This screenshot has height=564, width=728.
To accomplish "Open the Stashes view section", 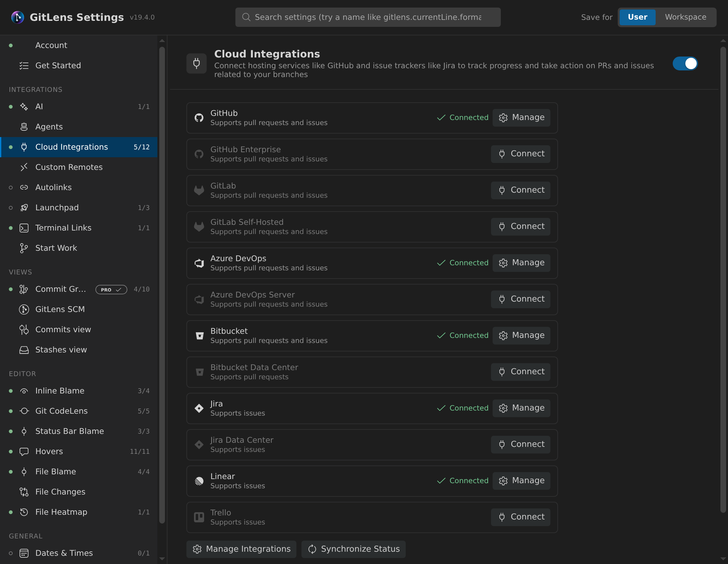I will (x=79, y=350).
